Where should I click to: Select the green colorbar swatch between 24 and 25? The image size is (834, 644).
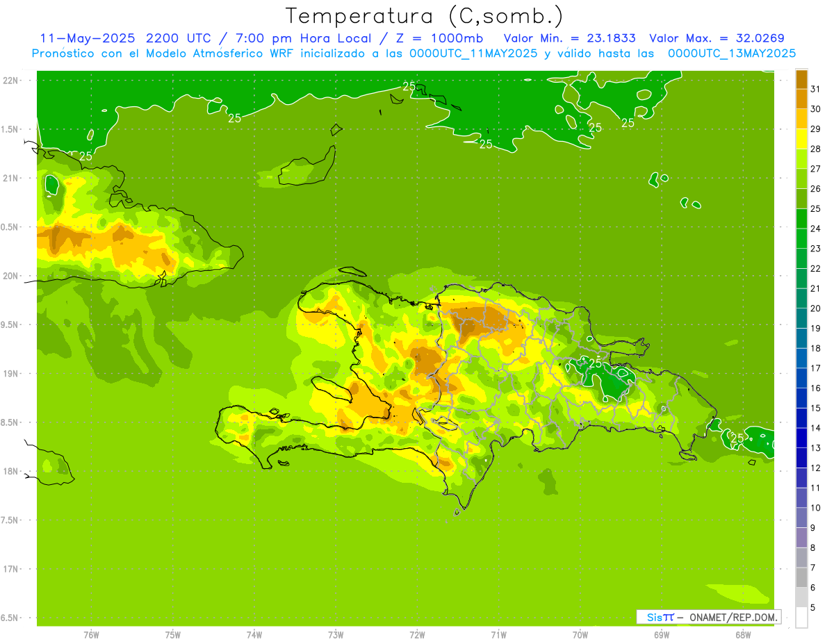coord(801,218)
